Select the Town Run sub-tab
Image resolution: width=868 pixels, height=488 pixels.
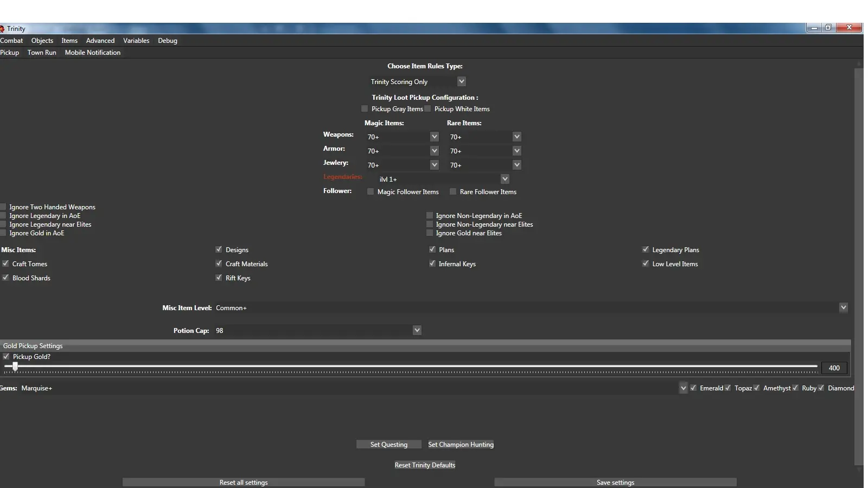tap(42, 53)
